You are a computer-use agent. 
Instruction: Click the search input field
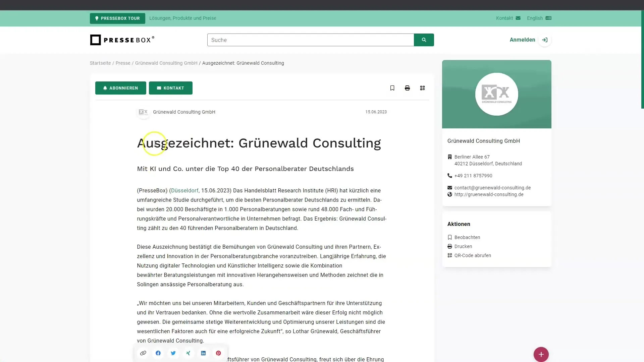(x=311, y=40)
